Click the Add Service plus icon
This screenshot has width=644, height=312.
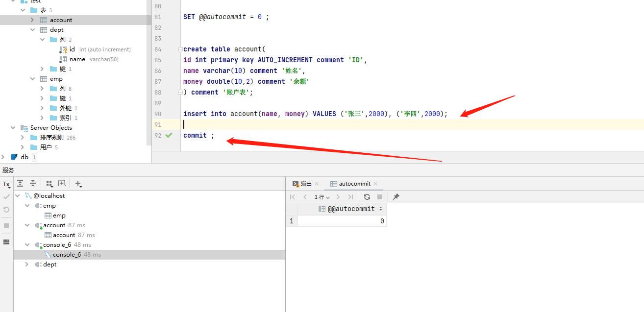coord(78,184)
